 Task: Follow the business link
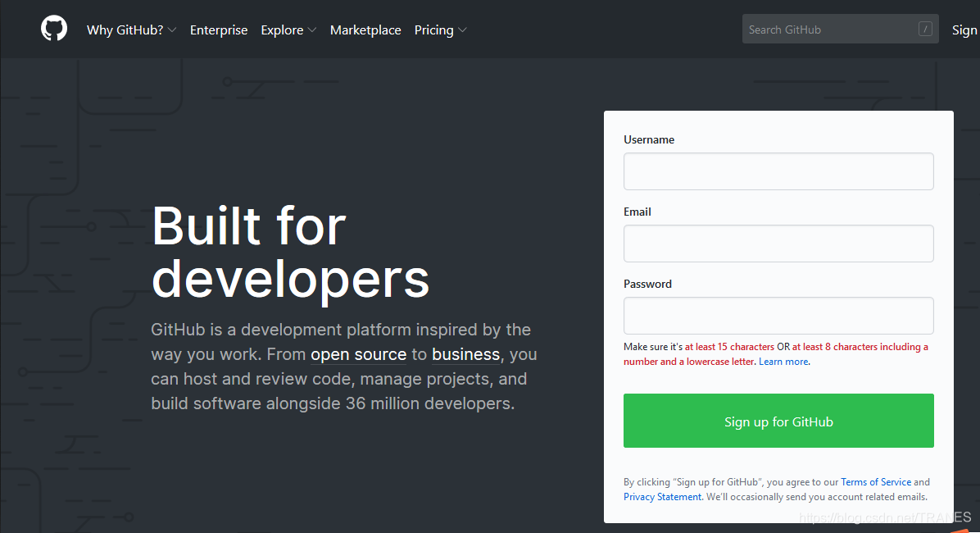click(x=465, y=354)
